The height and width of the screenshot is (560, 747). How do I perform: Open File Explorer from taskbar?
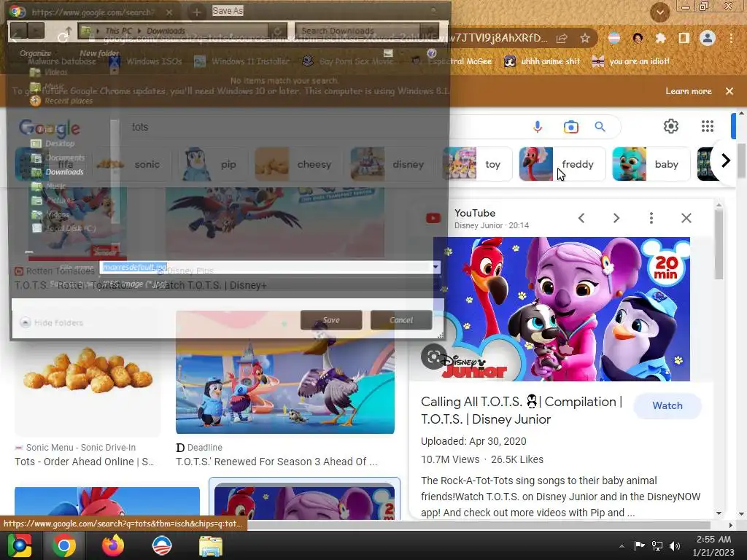coord(211,545)
